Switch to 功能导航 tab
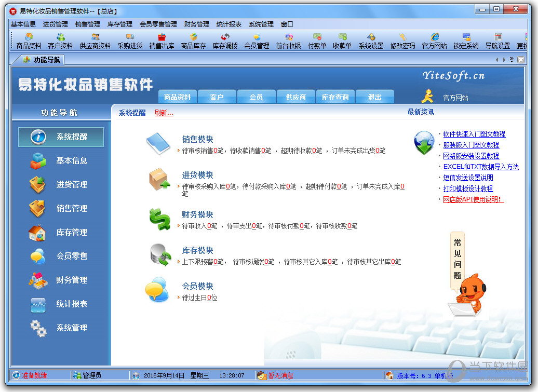 pyautogui.click(x=42, y=60)
